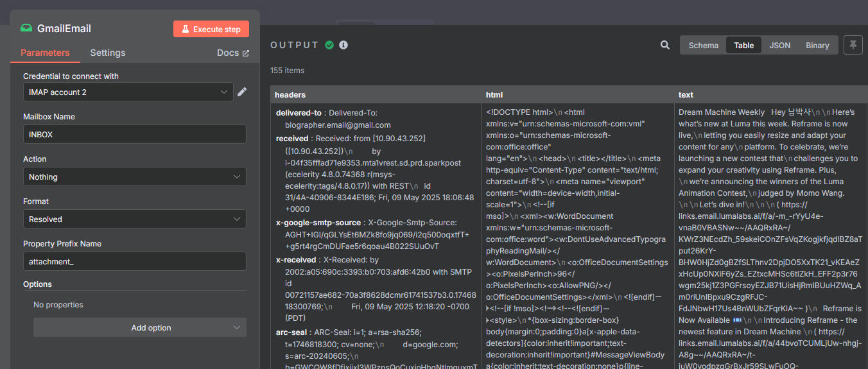The height and width of the screenshot is (369, 868).
Task: Click the No properties text
Action: [x=58, y=305]
